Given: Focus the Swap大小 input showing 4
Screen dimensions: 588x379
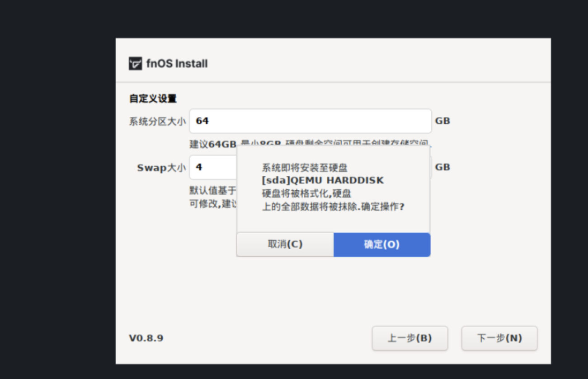Looking at the screenshot, I should (212, 167).
